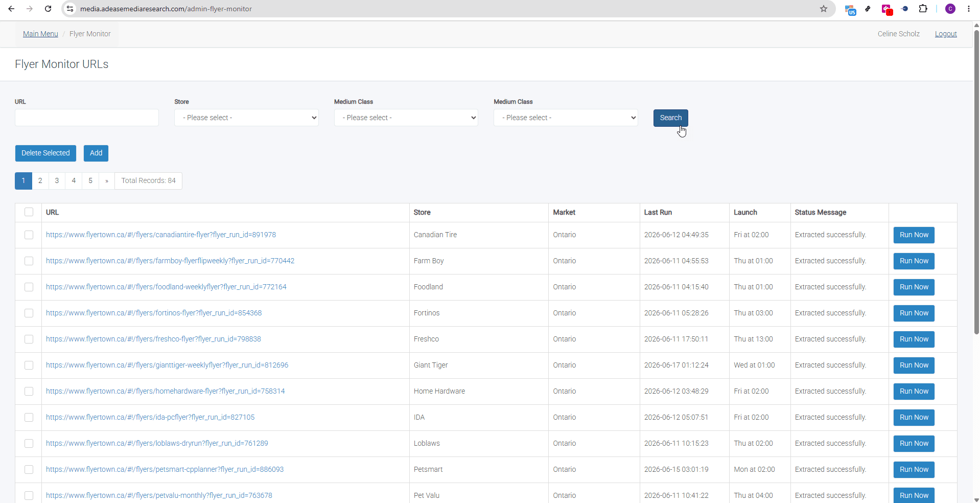980x503 pixels.
Task: Go to page 3 of results
Action: [x=57, y=181]
